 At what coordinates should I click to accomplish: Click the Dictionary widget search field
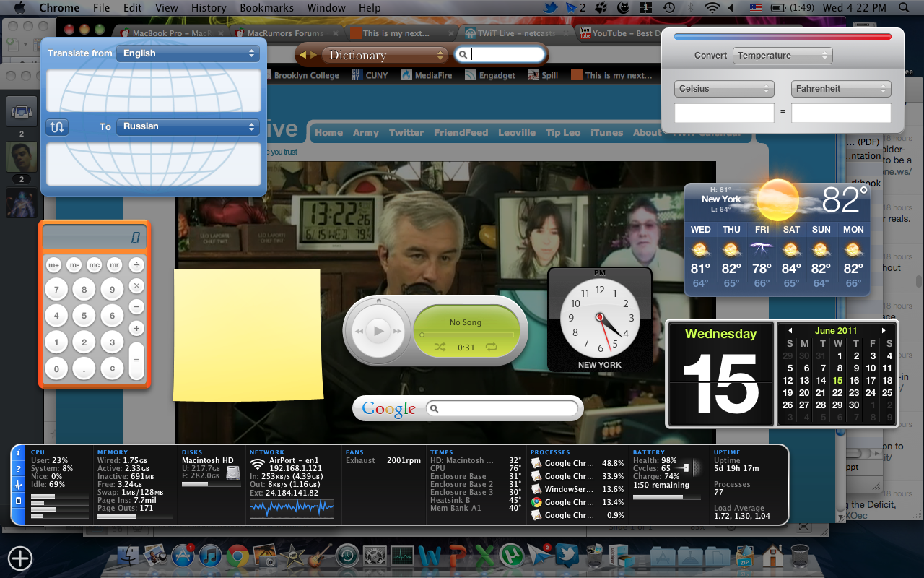click(x=499, y=55)
